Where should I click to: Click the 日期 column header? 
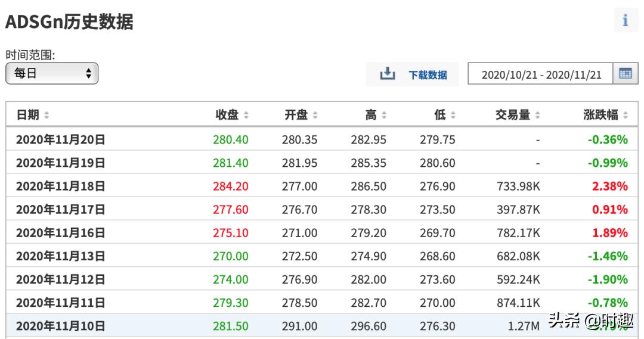[x=28, y=115]
